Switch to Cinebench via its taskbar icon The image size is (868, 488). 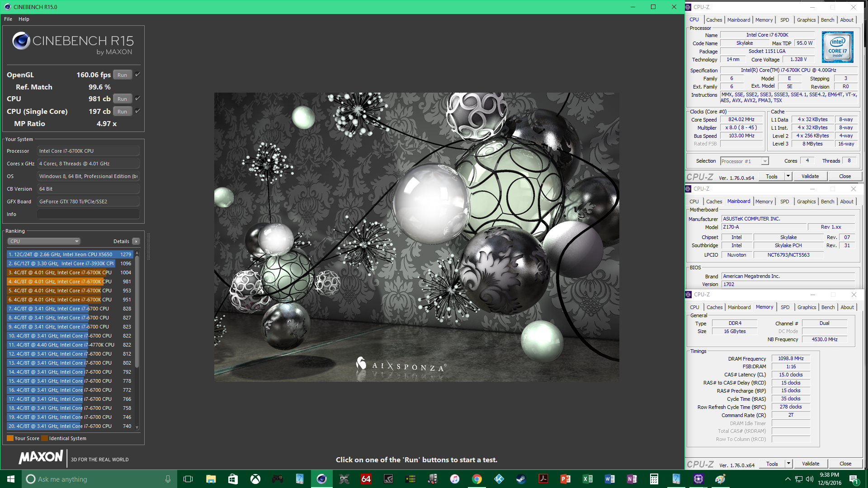point(321,479)
